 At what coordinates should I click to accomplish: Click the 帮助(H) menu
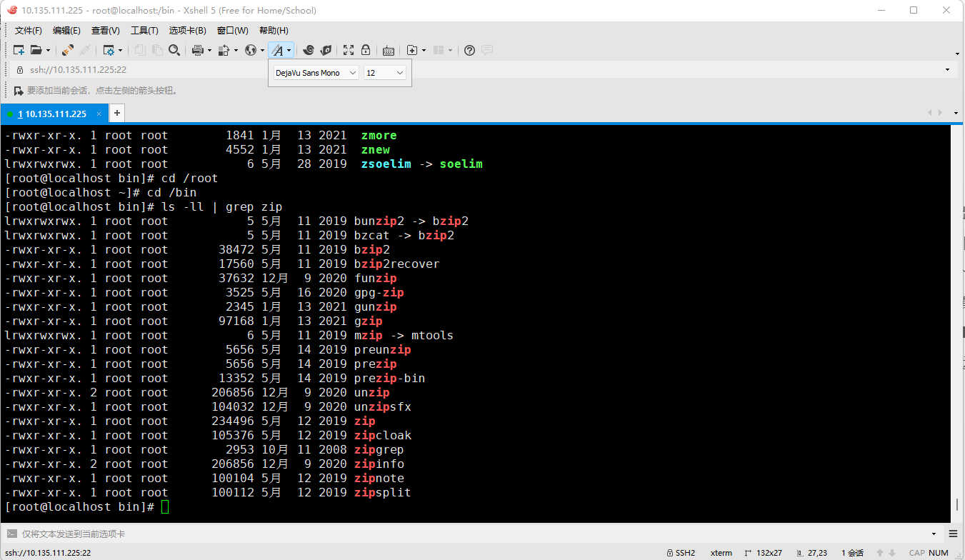(x=274, y=31)
